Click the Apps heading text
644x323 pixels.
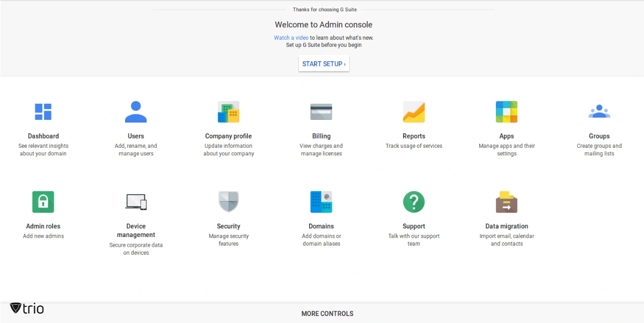(507, 137)
